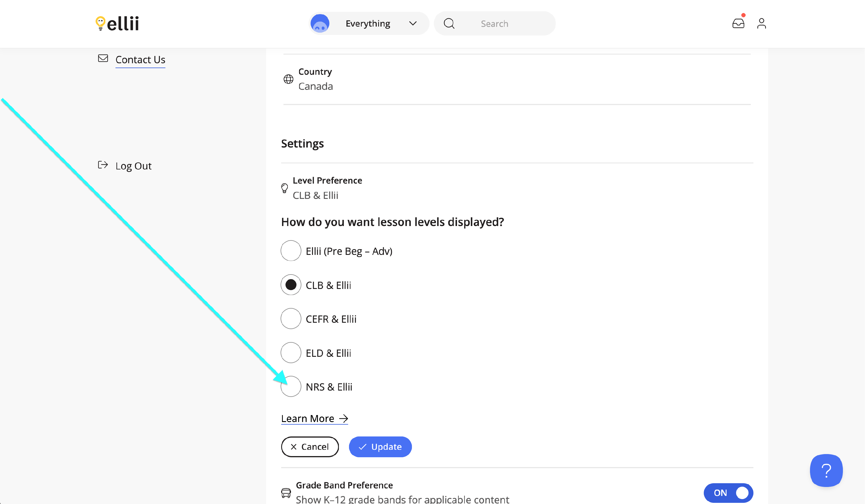
Task: Choose the NRS & Ellii option
Action: pos(291,387)
